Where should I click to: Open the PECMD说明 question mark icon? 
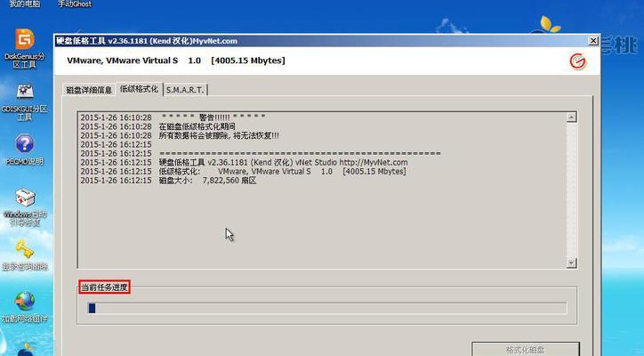(25, 144)
